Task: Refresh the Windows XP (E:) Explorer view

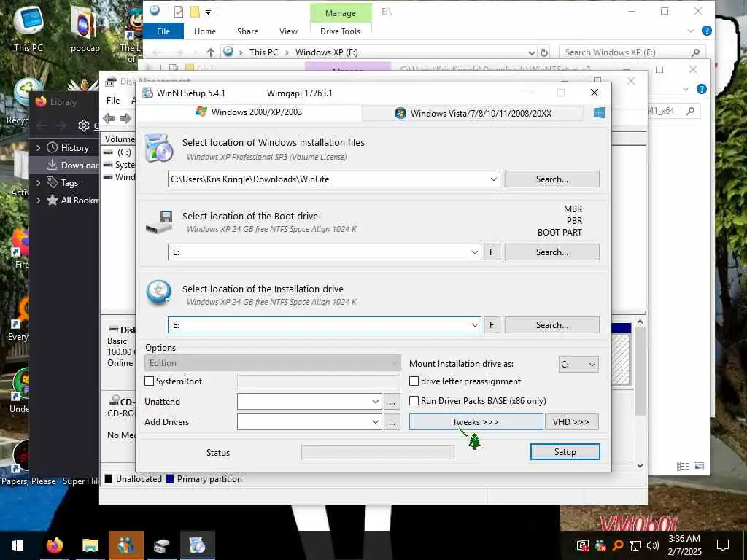Action: 544,52
